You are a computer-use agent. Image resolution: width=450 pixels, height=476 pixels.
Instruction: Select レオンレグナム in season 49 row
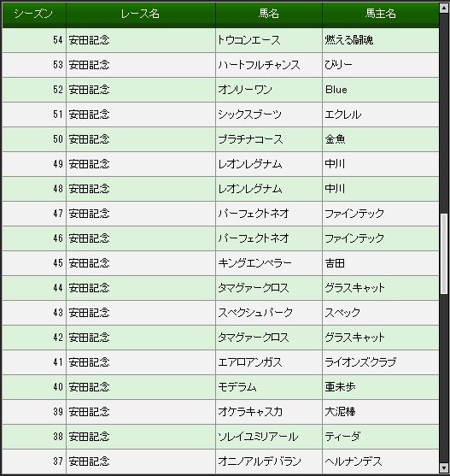(250, 164)
